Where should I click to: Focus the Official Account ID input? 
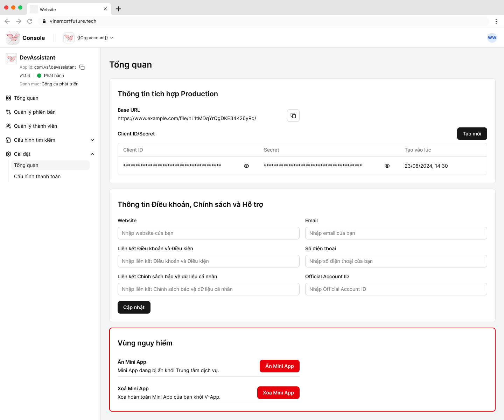pyautogui.click(x=396, y=289)
